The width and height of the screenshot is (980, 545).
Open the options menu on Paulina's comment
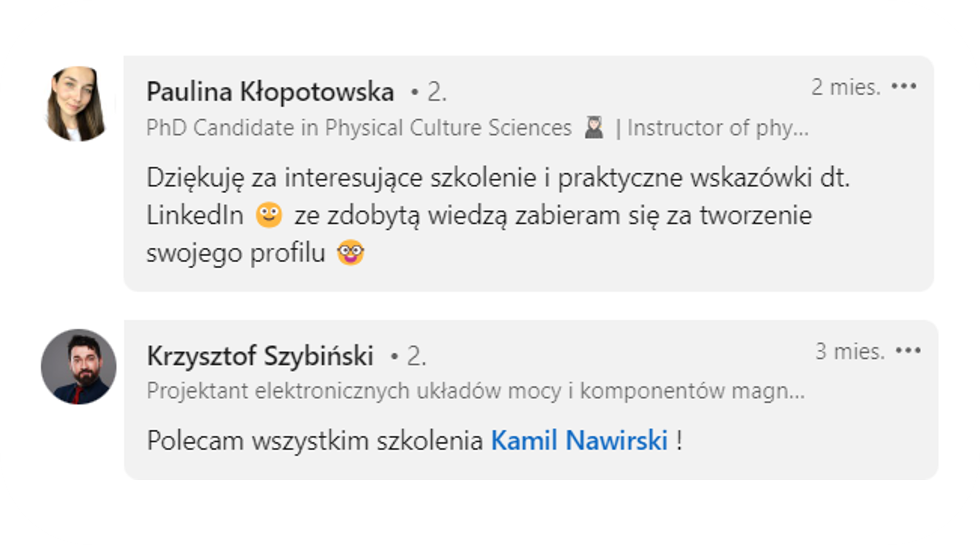click(903, 86)
